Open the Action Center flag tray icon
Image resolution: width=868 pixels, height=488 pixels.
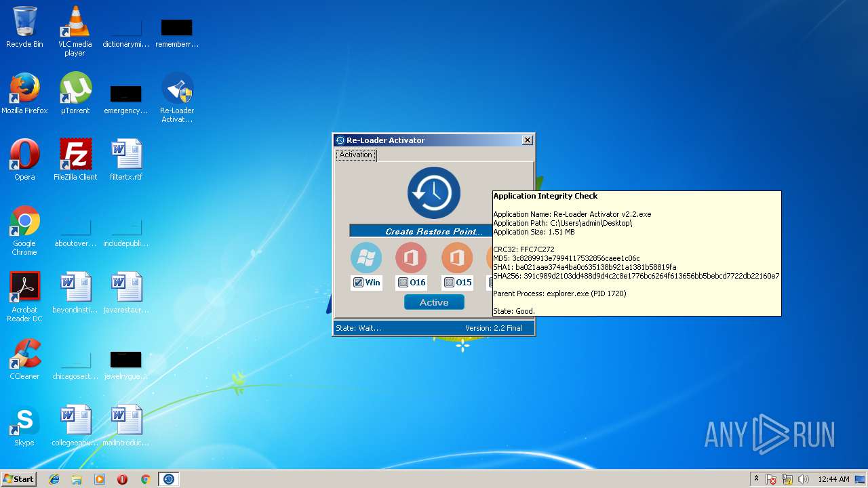(x=771, y=479)
